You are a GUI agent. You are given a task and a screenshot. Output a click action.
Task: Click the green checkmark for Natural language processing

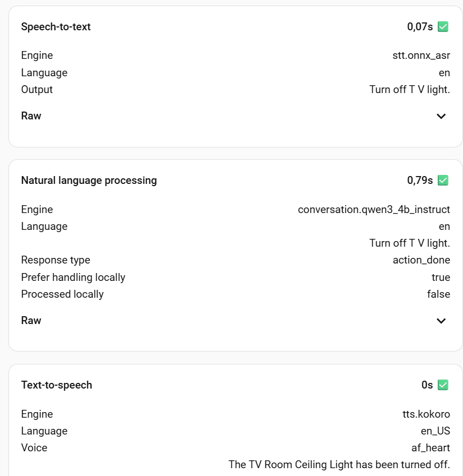[x=443, y=180]
